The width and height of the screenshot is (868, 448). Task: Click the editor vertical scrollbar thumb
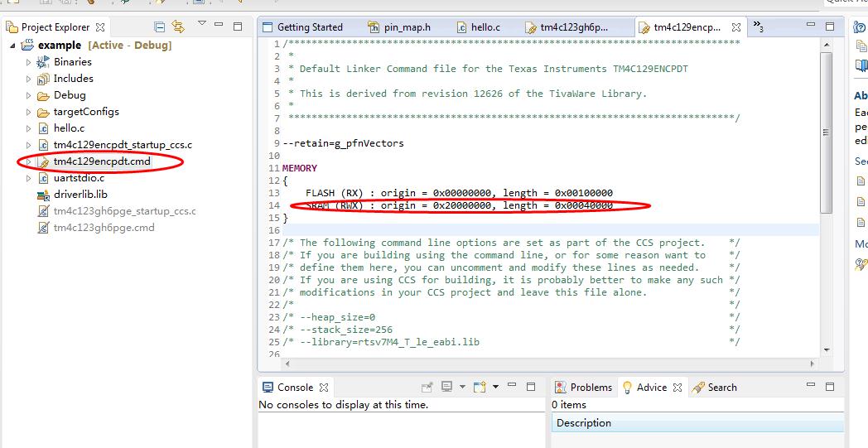tap(826, 132)
